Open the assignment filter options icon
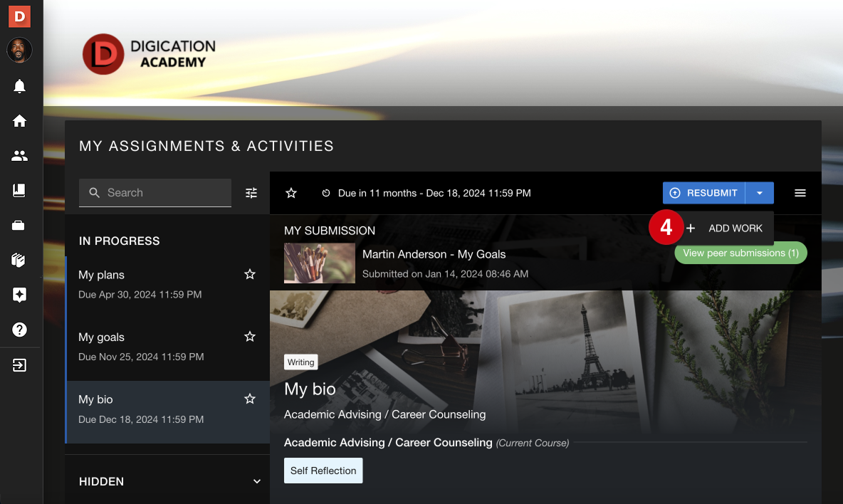This screenshot has width=843, height=504. (x=251, y=193)
